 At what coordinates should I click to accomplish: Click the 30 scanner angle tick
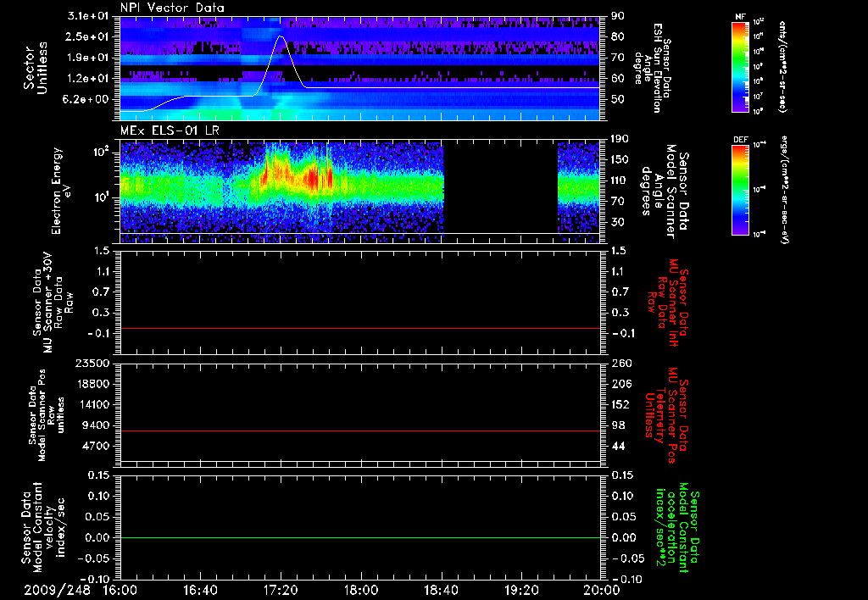click(618, 222)
